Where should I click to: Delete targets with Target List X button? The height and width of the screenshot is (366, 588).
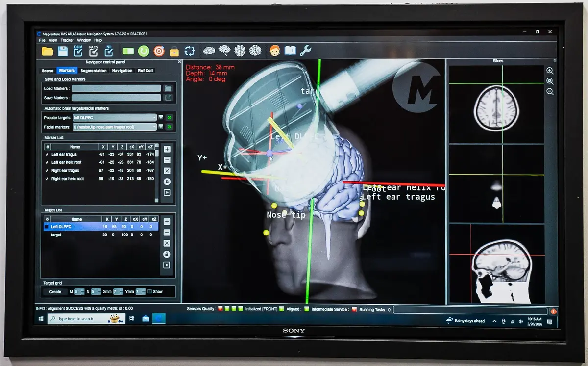coord(167,243)
